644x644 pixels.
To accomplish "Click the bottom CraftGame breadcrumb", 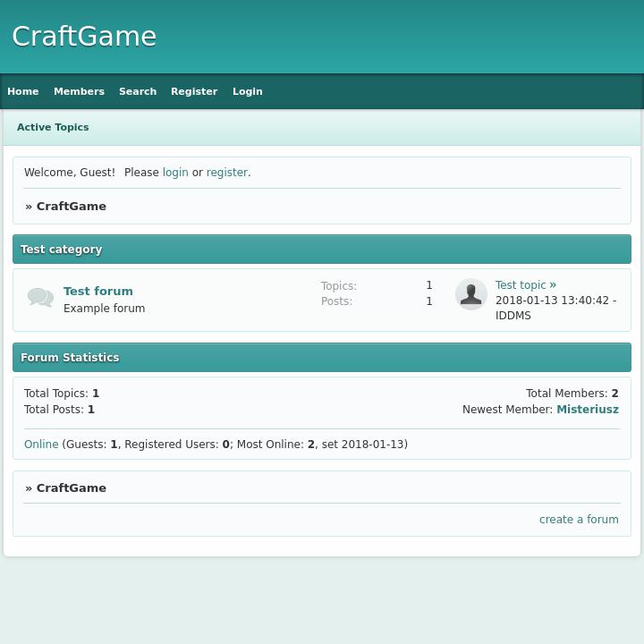I will coord(72,488).
